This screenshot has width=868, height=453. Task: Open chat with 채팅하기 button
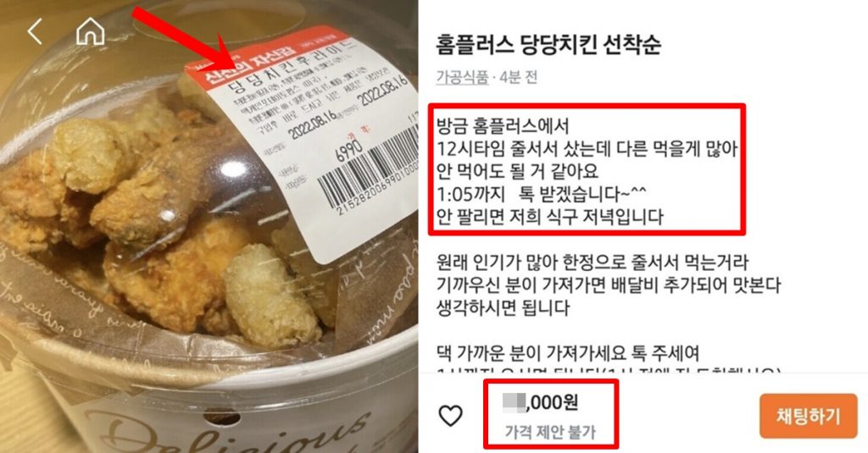(808, 416)
